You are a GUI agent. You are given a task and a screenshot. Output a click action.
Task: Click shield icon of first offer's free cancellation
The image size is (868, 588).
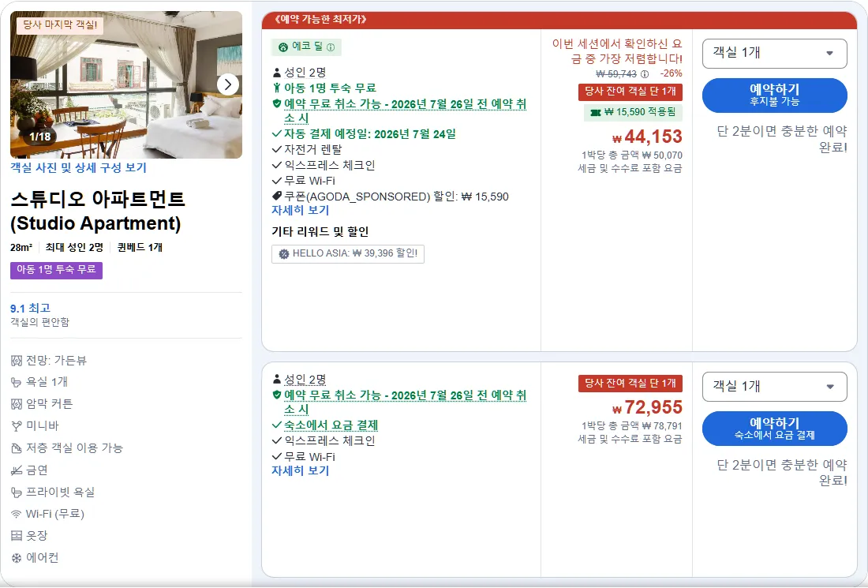click(277, 103)
